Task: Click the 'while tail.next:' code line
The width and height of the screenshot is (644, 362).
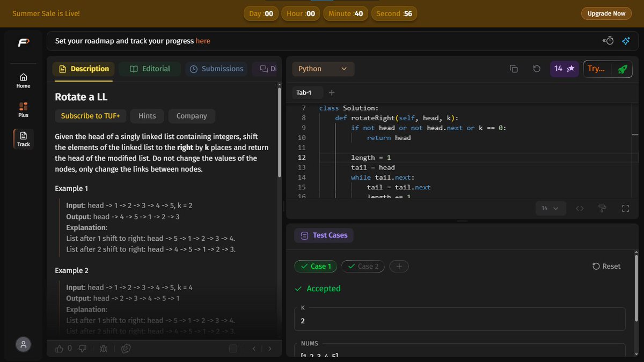Action: (383, 177)
